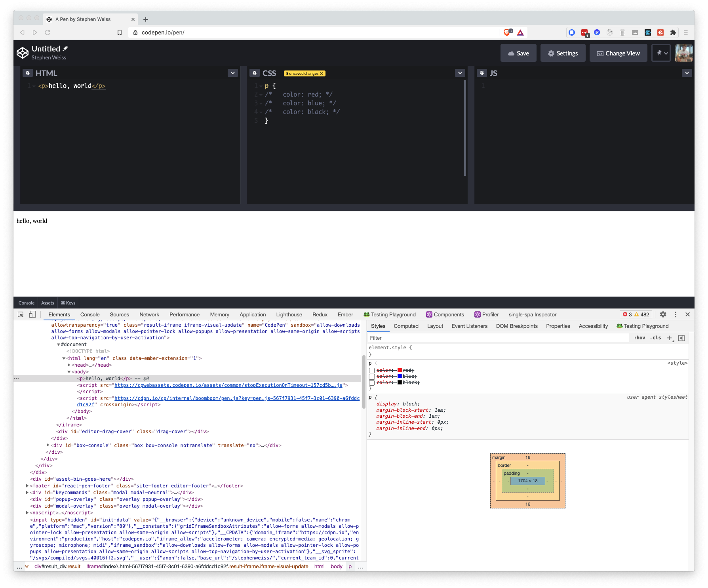Expand the head element node
The image size is (708, 588).
click(69, 365)
